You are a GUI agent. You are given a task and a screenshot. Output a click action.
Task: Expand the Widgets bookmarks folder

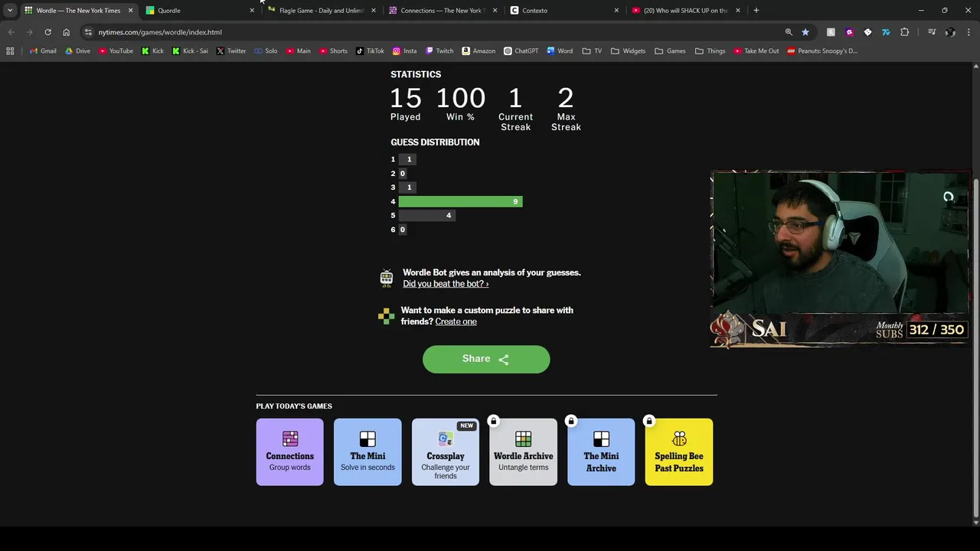(628, 51)
